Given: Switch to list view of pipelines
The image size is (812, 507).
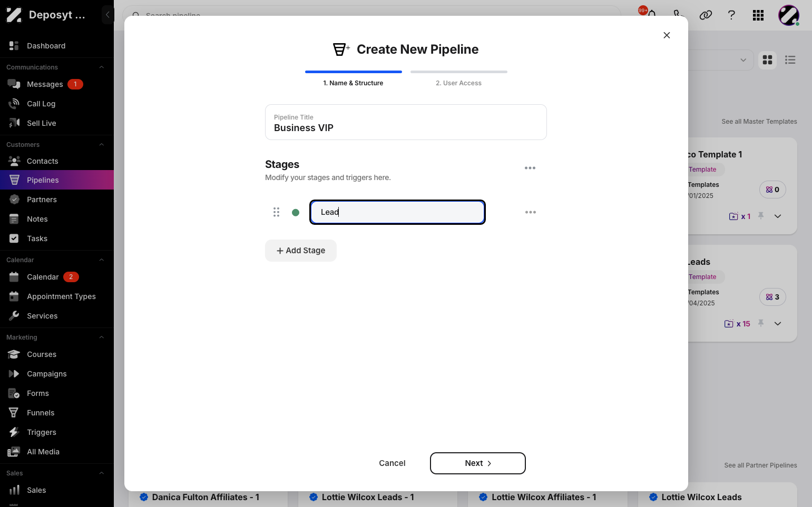Looking at the screenshot, I should click(x=790, y=60).
